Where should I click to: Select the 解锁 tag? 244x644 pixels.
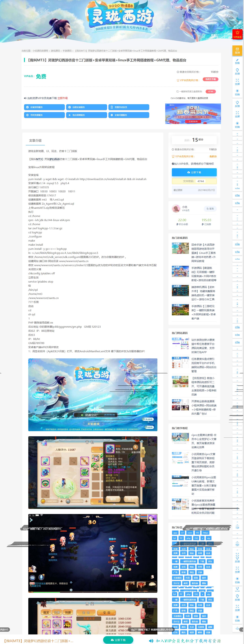[200, 633]
